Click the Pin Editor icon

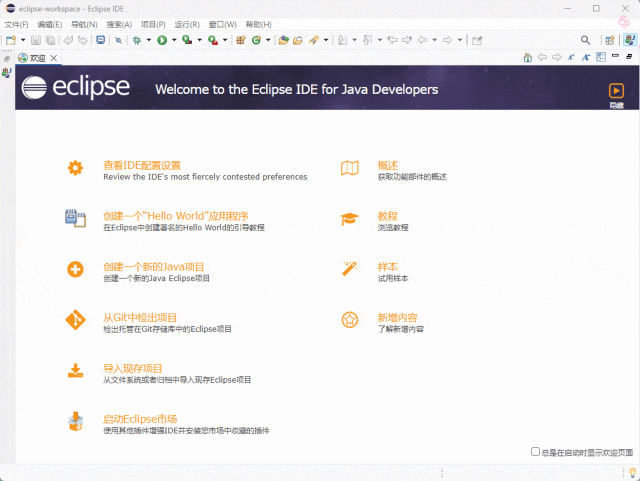[x=477, y=40]
